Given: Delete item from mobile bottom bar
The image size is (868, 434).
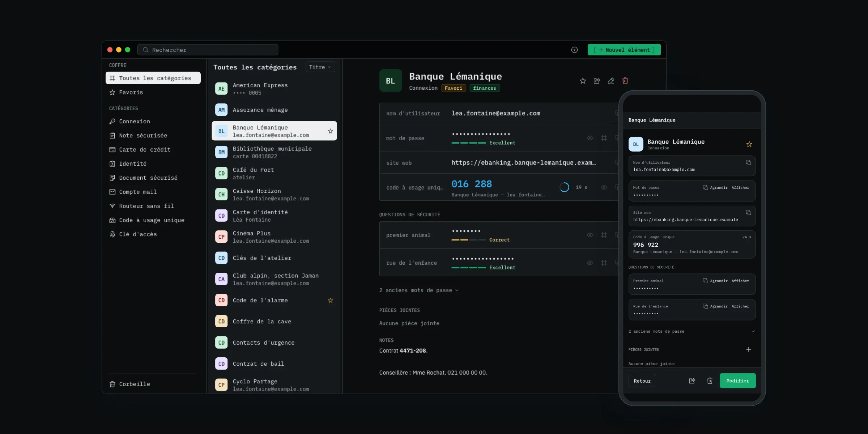Looking at the screenshot, I should [710, 381].
